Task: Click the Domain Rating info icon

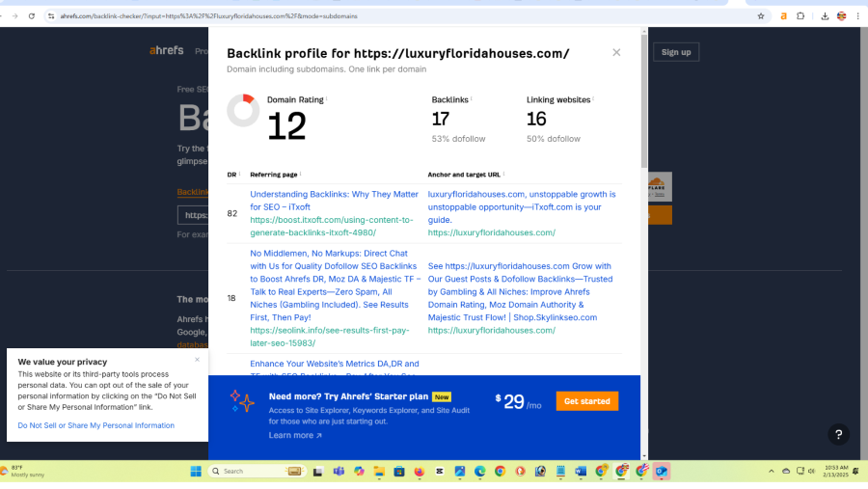Action: pyautogui.click(x=327, y=98)
